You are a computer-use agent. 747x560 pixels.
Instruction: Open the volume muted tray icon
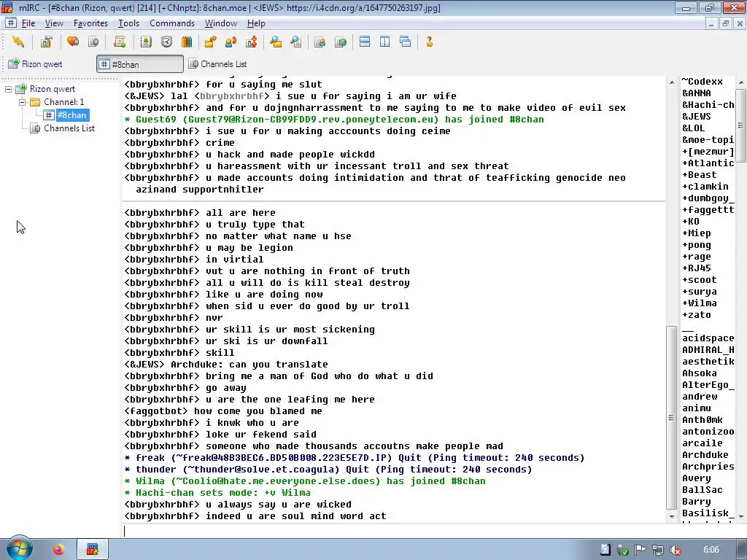coord(675,550)
